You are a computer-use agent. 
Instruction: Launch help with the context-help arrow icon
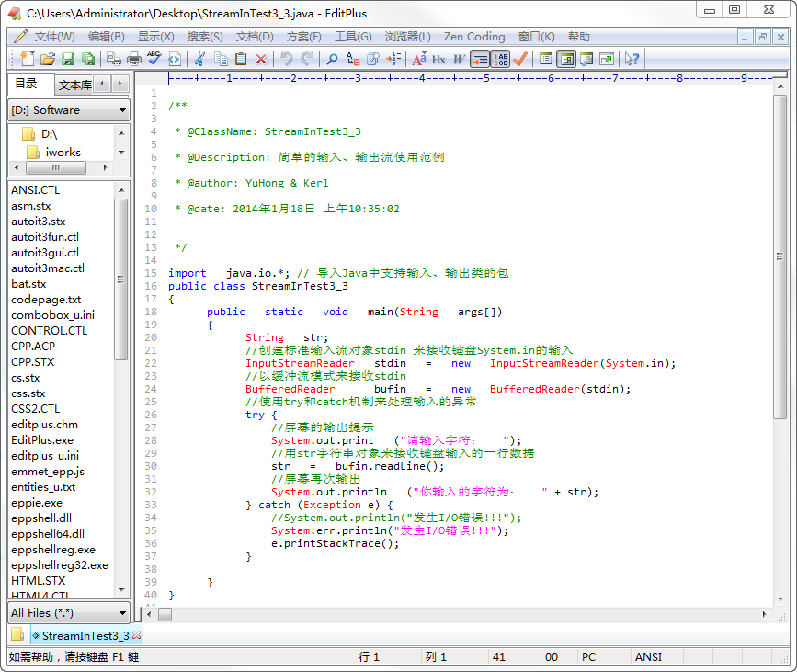[630, 58]
